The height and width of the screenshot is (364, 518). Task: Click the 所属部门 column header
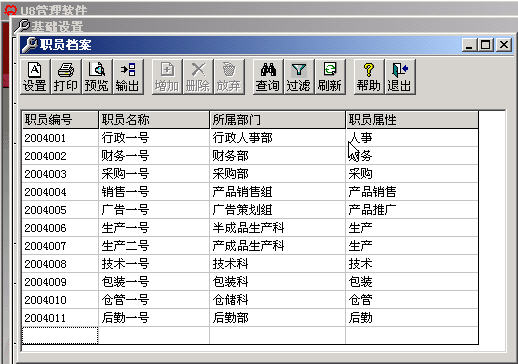[x=278, y=120]
